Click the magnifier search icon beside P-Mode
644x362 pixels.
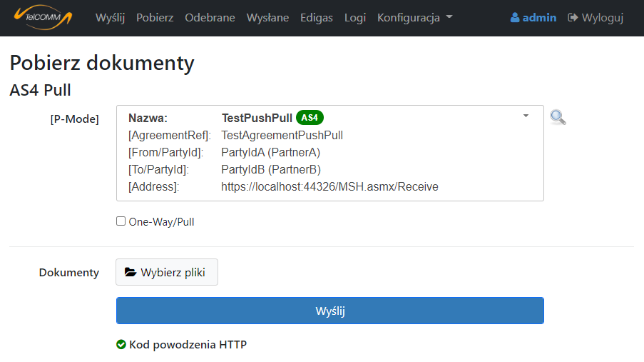pos(558,118)
